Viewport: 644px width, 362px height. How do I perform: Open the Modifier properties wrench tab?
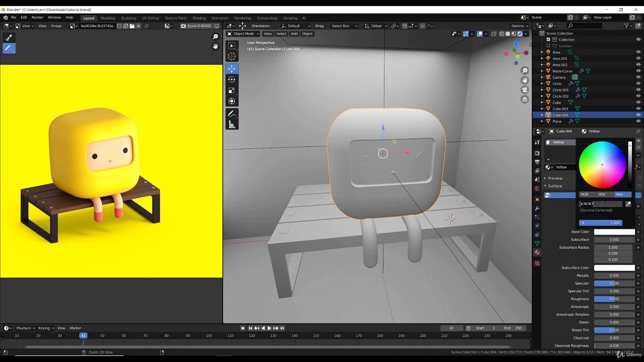[x=537, y=208]
